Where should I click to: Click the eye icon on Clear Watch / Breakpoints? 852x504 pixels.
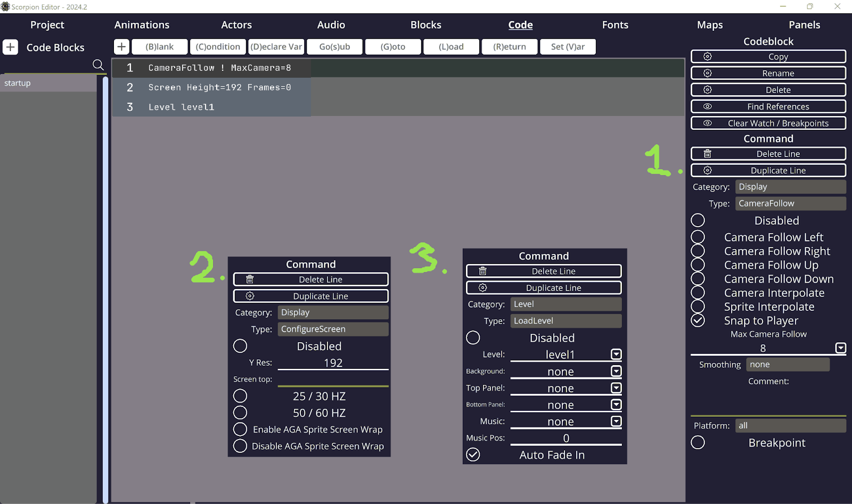[x=708, y=123]
